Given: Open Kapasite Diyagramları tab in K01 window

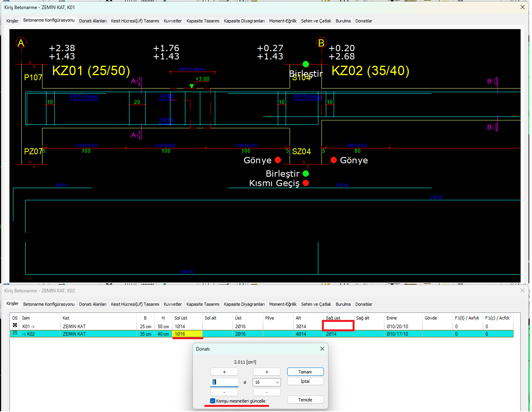Looking at the screenshot, I should coord(244,21).
